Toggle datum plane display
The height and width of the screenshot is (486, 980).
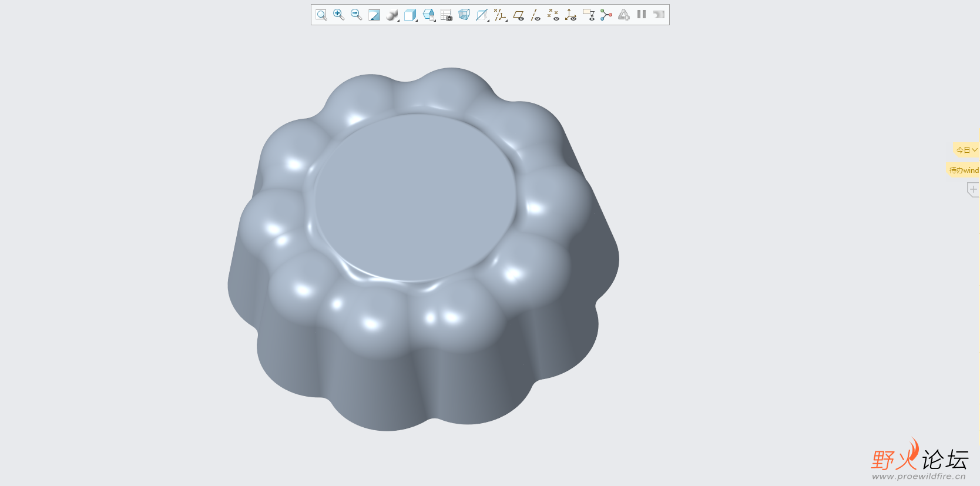click(518, 15)
